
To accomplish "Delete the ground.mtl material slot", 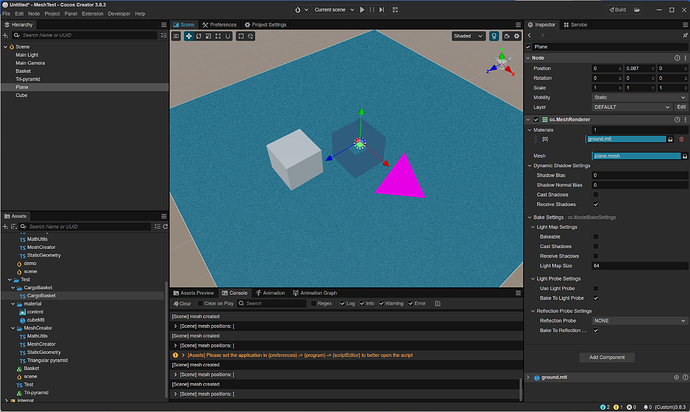I will click(x=681, y=140).
